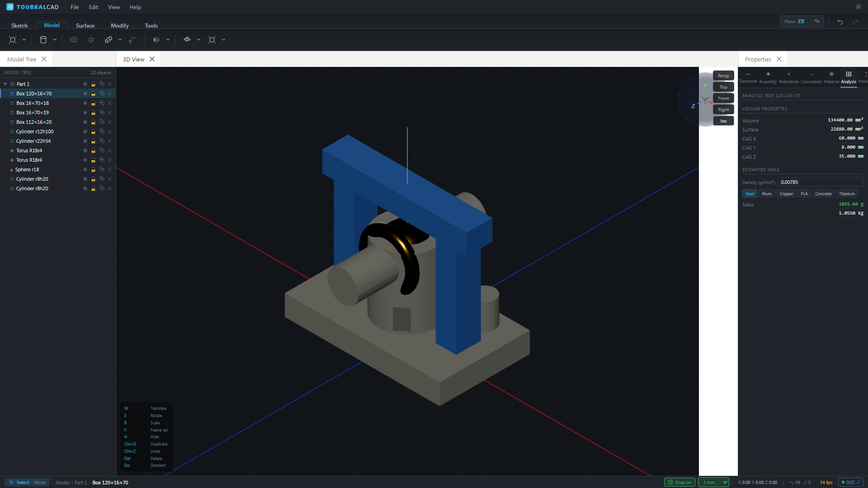Toggle the light/dark theme sun icon
The image size is (868, 488).
[858, 7]
